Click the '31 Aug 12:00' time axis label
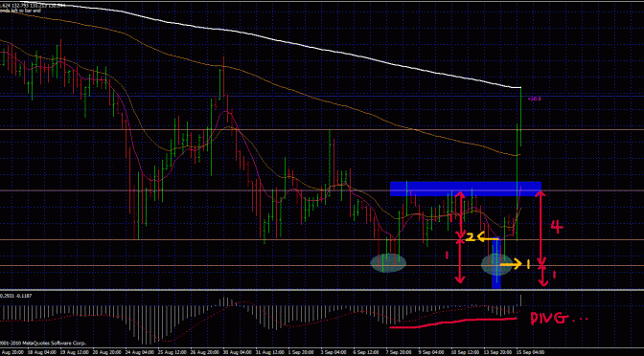The image size is (644, 356). pyautogui.click(x=269, y=352)
